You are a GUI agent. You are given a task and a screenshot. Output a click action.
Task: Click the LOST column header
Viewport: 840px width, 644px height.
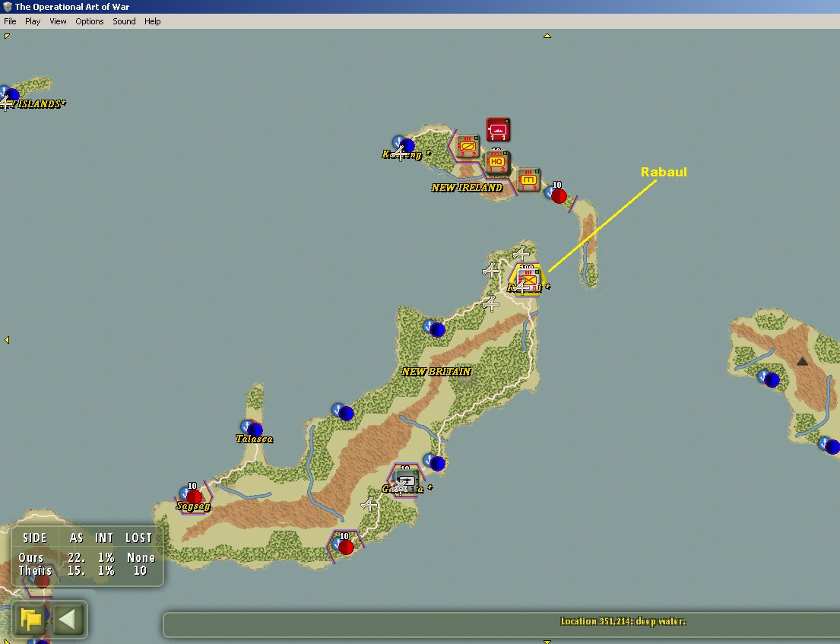tap(139, 538)
